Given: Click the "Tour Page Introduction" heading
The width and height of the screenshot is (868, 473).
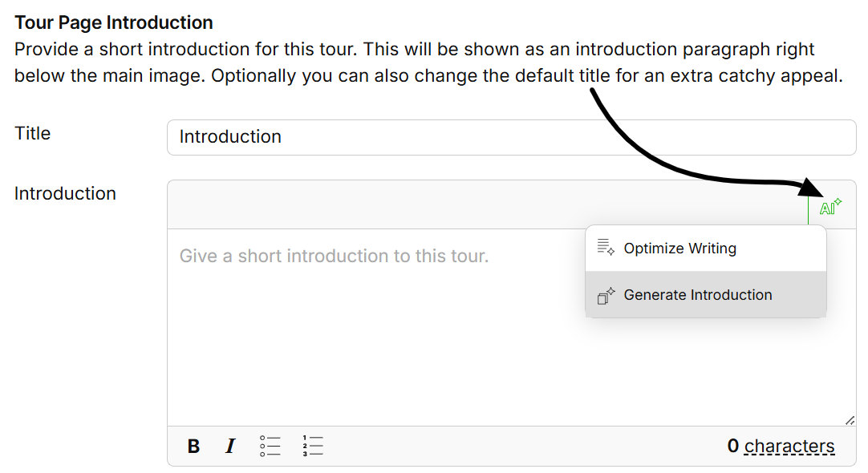Looking at the screenshot, I should (114, 22).
